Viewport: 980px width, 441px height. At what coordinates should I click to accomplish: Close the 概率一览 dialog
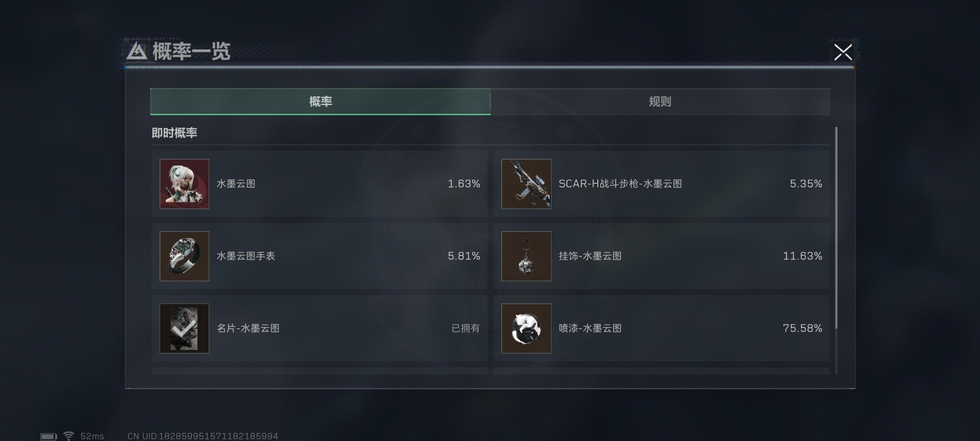click(843, 52)
